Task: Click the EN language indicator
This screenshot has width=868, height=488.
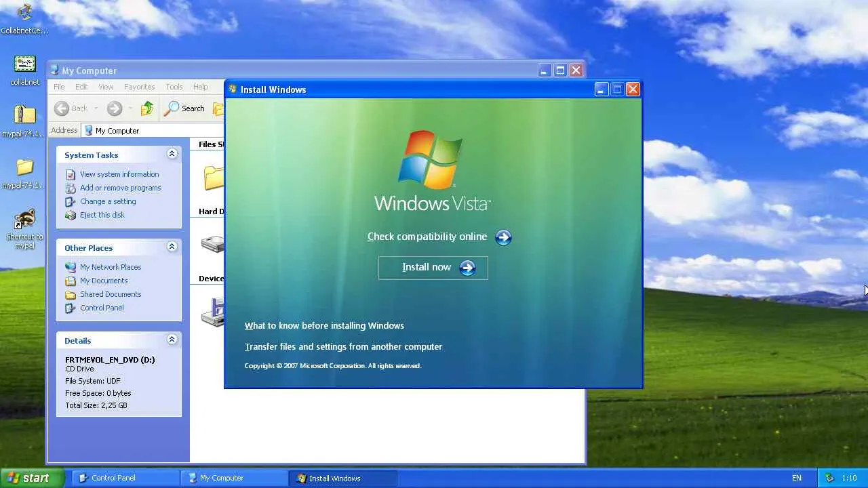Action: (797, 479)
